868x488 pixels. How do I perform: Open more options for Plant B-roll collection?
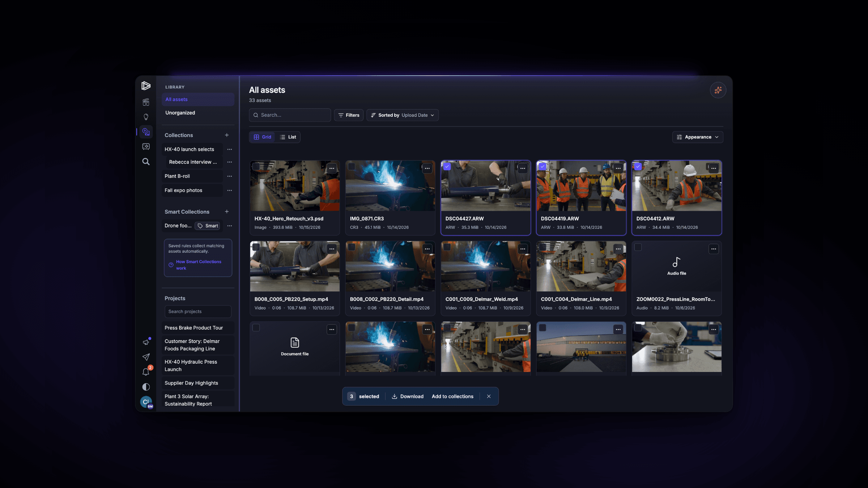(229, 176)
